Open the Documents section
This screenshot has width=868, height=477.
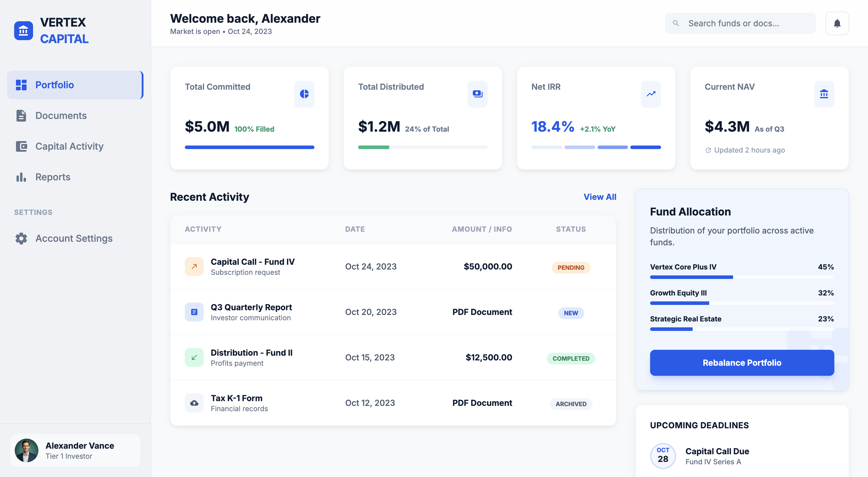tap(61, 115)
